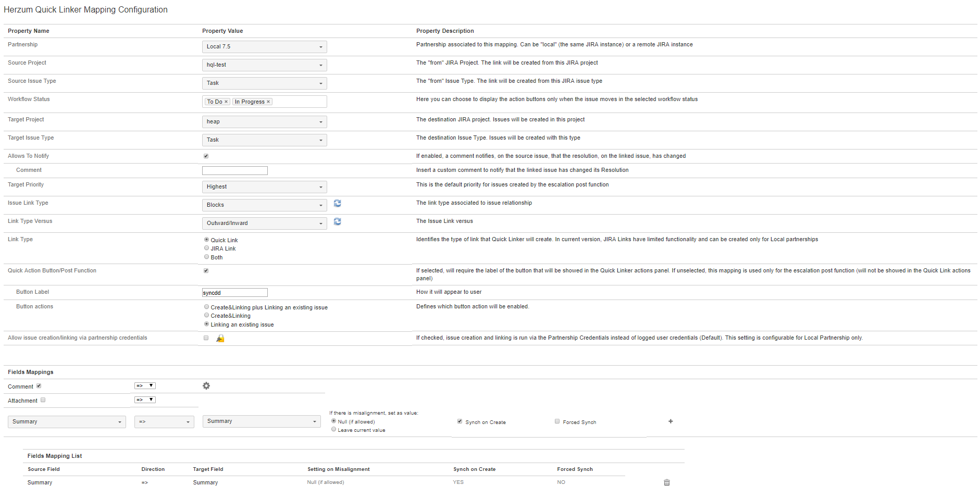Open the Comment mapping gear settings
The height and width of the screenshot is (486, 980).
click(x=206, y=386)
